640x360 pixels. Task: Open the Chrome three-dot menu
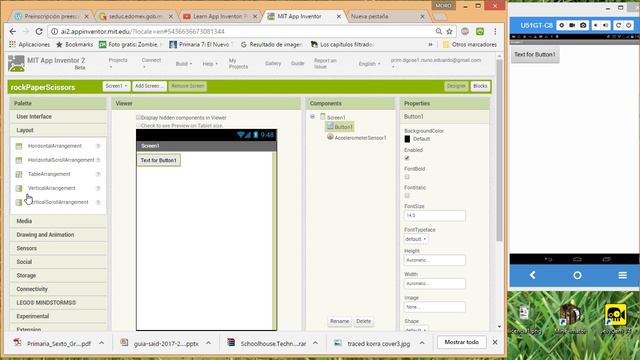(x=495, y=31)
